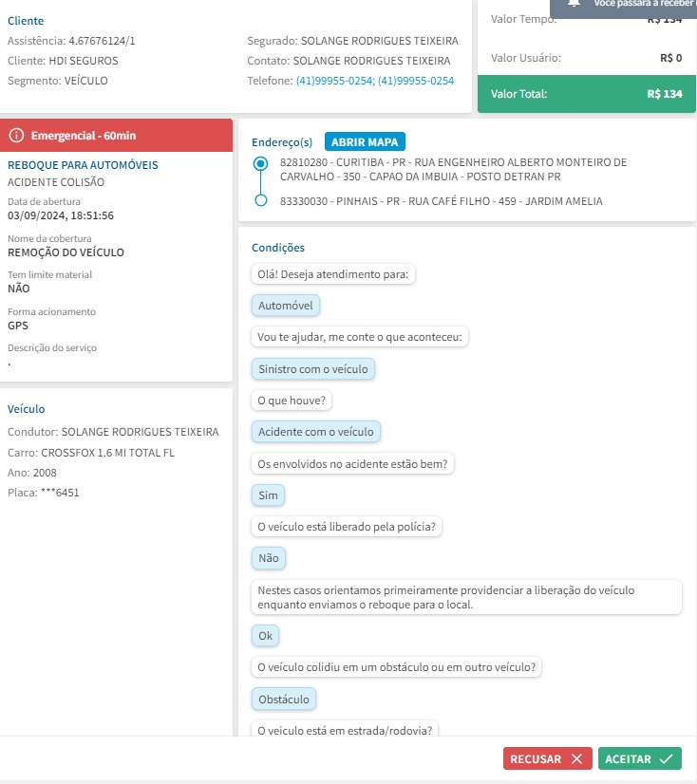This screenshot has width=697, height=784.
Task: Click the second listed phone number
Action: [416, 81]
